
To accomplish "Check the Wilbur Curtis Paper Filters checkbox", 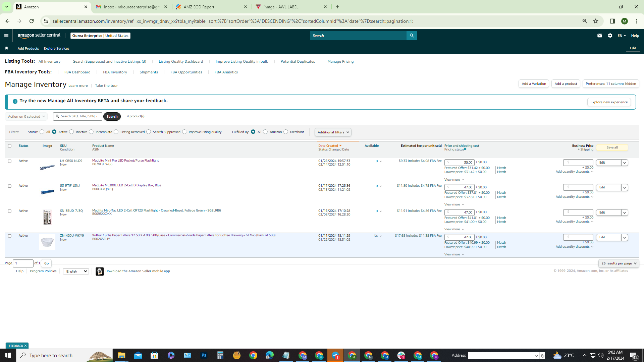I will click(10, 236).
